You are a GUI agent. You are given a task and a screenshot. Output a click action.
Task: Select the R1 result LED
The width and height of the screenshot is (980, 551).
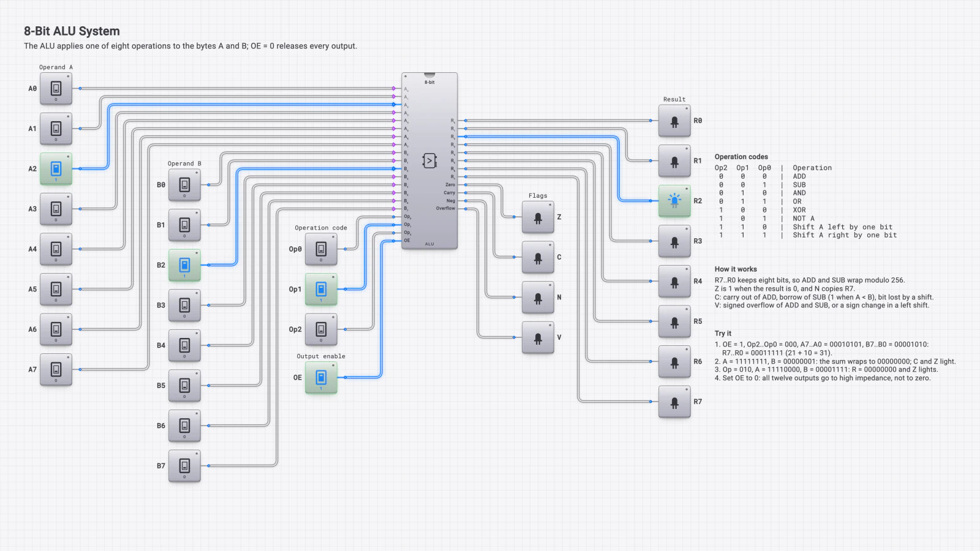click(x=674, y=161)
